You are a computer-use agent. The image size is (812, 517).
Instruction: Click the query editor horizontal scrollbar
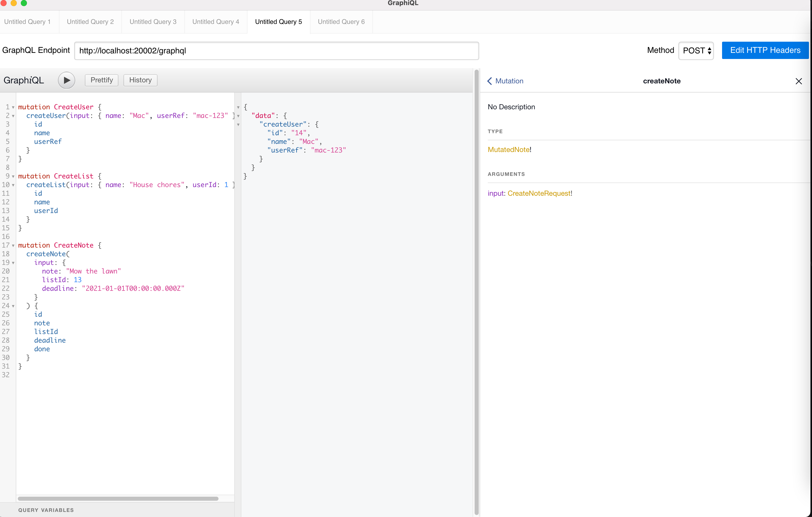(x=118, y=498)
